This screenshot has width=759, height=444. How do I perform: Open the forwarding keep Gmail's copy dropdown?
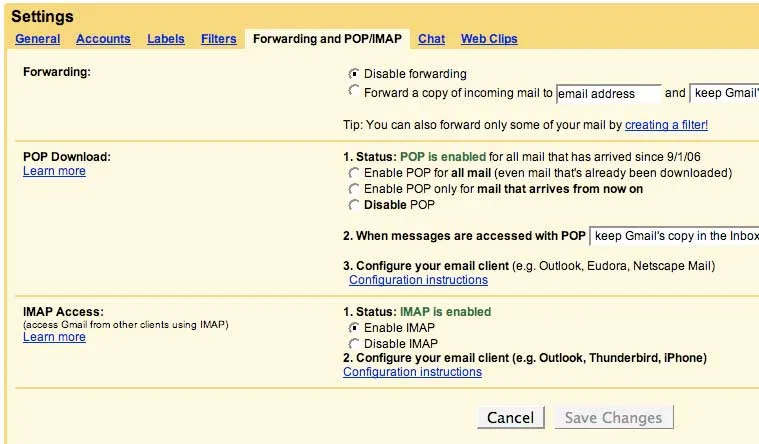tap(724, 93)
